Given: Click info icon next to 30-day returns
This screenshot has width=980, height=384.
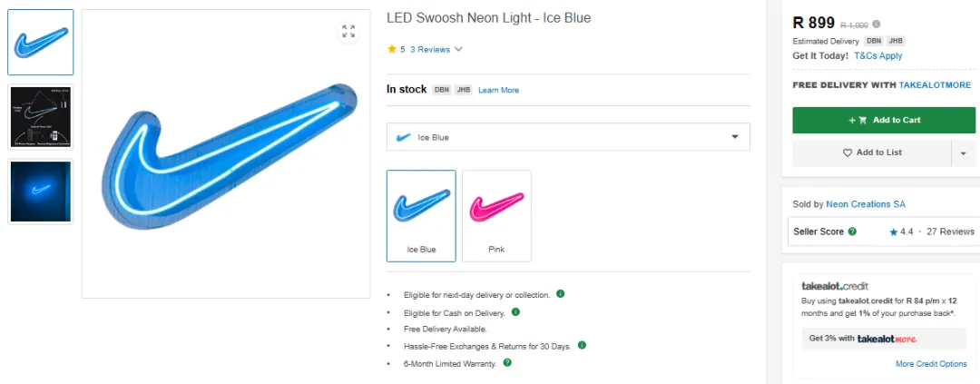Looking at the screenshot, I should (x=582, y=345).
